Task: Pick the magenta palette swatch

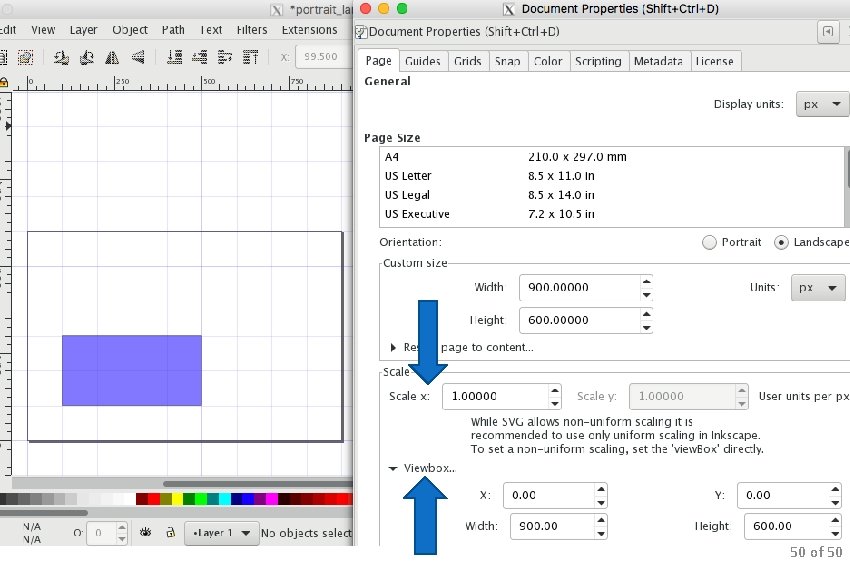Action: [272, 499]
